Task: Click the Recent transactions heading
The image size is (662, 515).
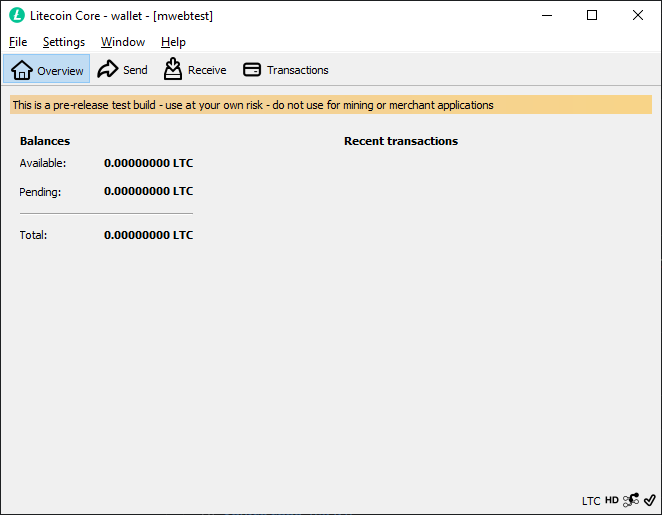Action: 400,141
